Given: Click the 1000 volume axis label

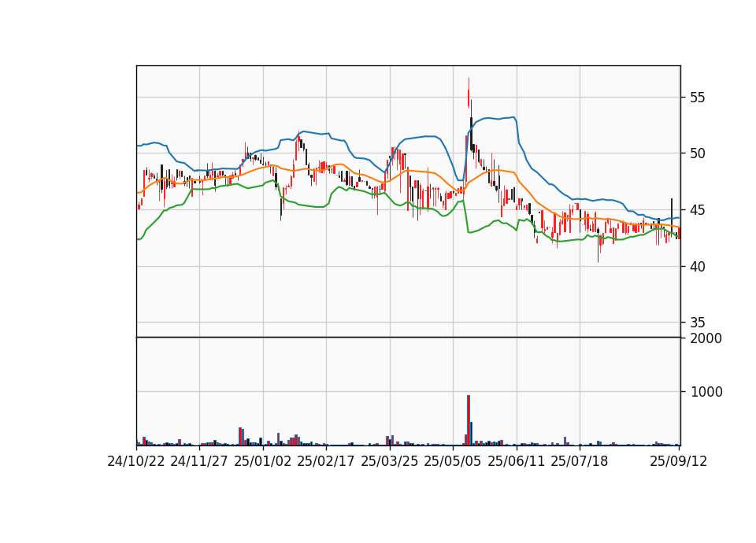Looking at the screenshot, I should (706, 392).
